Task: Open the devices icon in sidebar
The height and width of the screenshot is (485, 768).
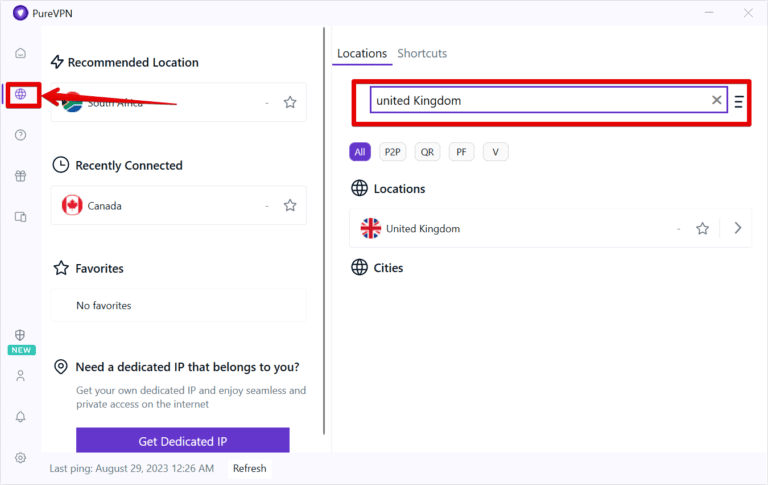Action: point(20,217)
